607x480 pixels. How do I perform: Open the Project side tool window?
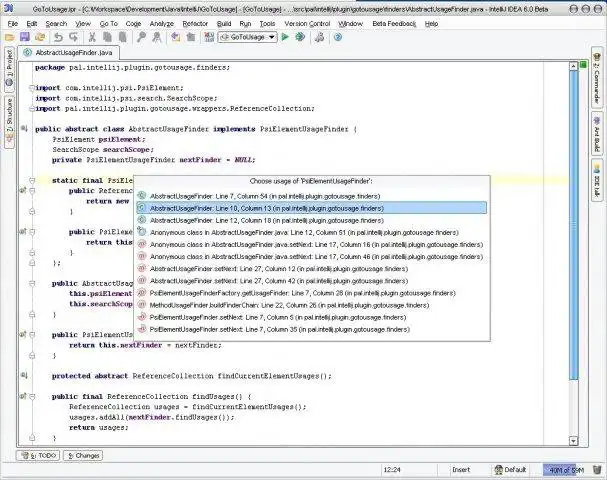9,69
